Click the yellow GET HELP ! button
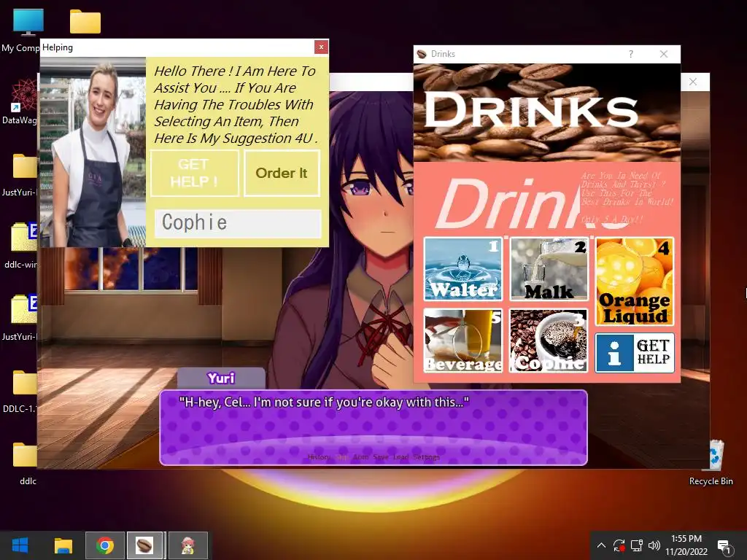This screenshot has width=747, height=560. 194,173
